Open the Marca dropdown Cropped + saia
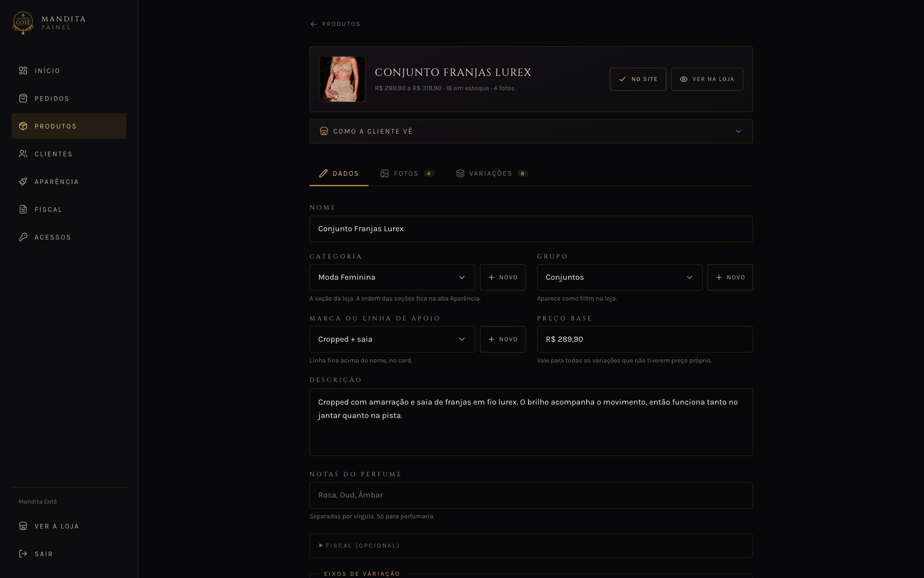Image resolution: width=924 pixels, height=578 pixels. click(392, 339)
